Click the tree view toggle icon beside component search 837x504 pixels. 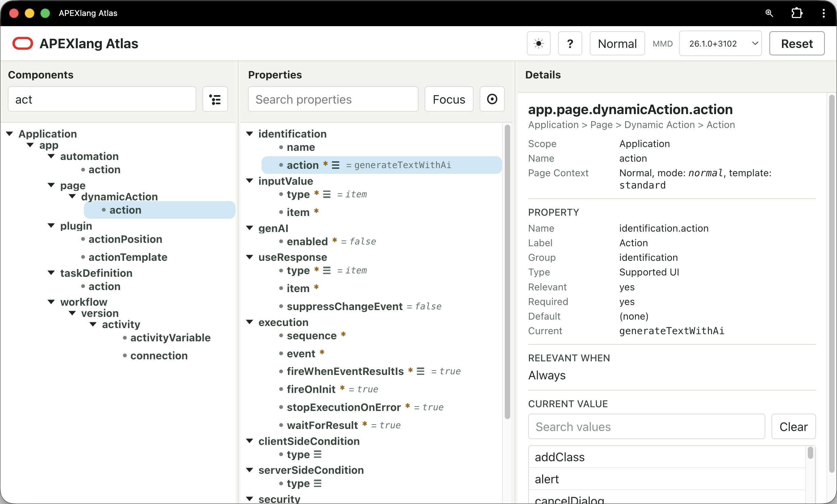coord(215,99)
